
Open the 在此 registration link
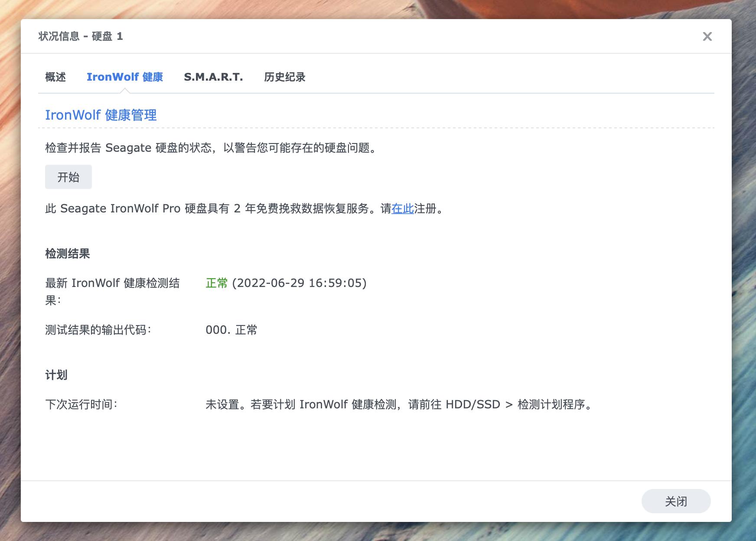(x=403, y=209)
